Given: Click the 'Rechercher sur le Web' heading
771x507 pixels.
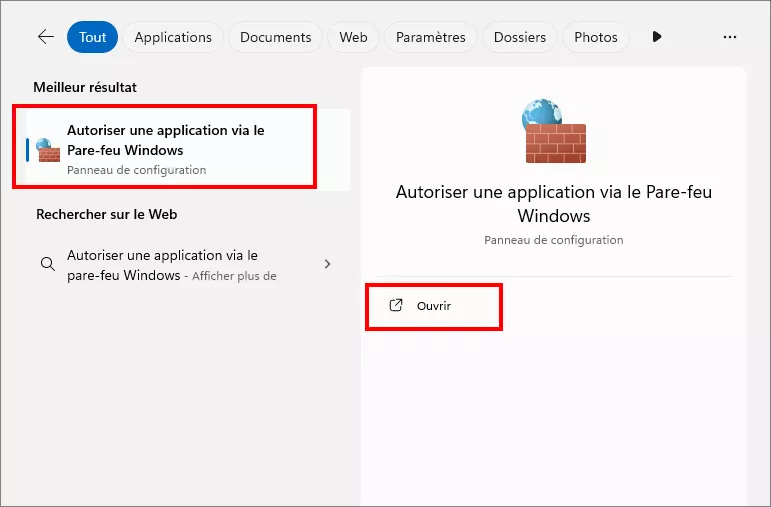Looking at the screenshot, I should pyautogui.click(x=107, y=214).
